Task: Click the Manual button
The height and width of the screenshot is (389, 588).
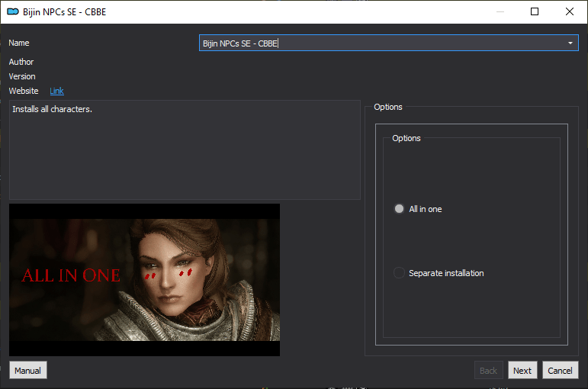Action: [28, 370]
